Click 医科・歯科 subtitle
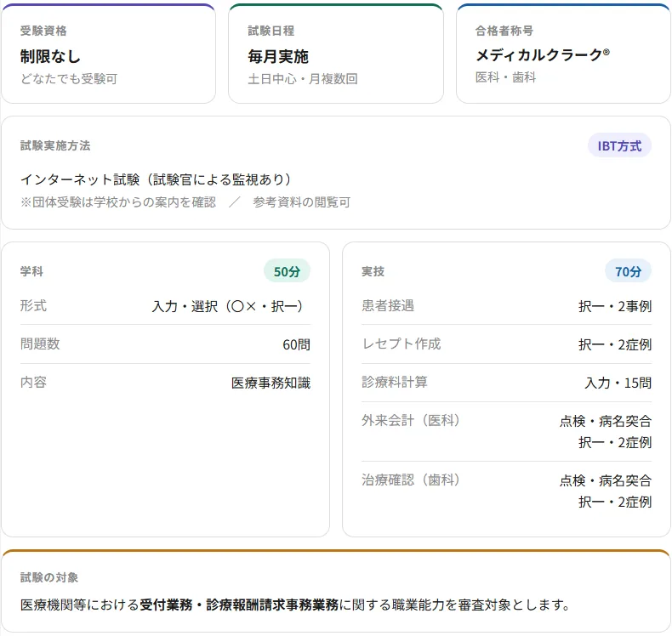This screenshot has height=636, width=672. point(505,77)
